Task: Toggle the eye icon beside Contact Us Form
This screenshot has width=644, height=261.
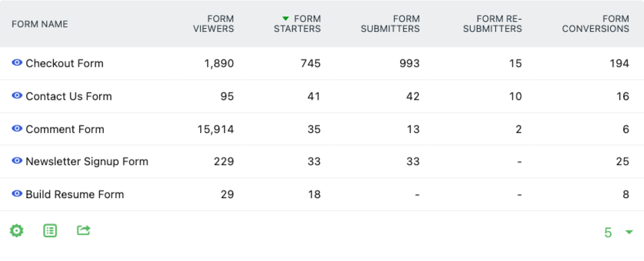Action: click(x=17, y=96)
